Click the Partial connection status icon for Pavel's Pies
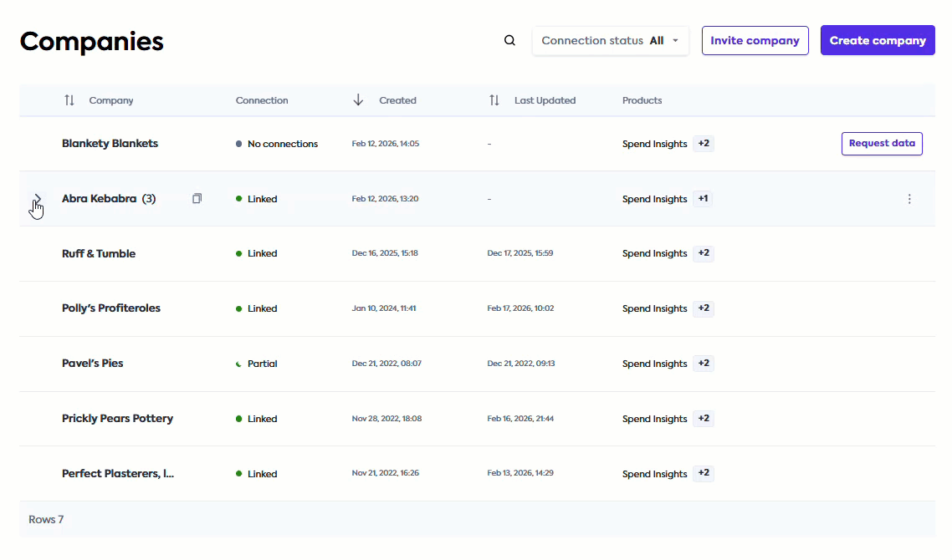 coord(240,363)
